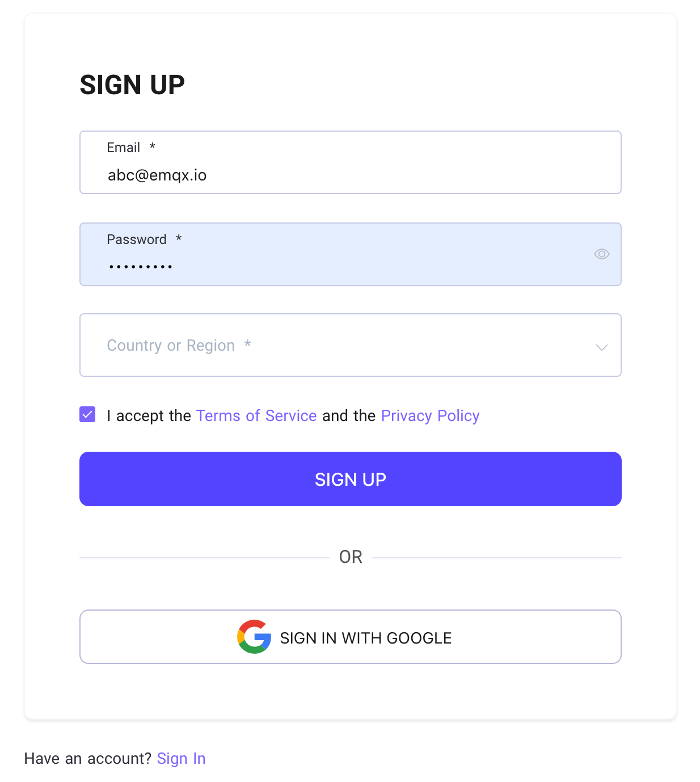Open the Country or Region dropdown
Screen dimensions: 700x782
coord(351,345)
